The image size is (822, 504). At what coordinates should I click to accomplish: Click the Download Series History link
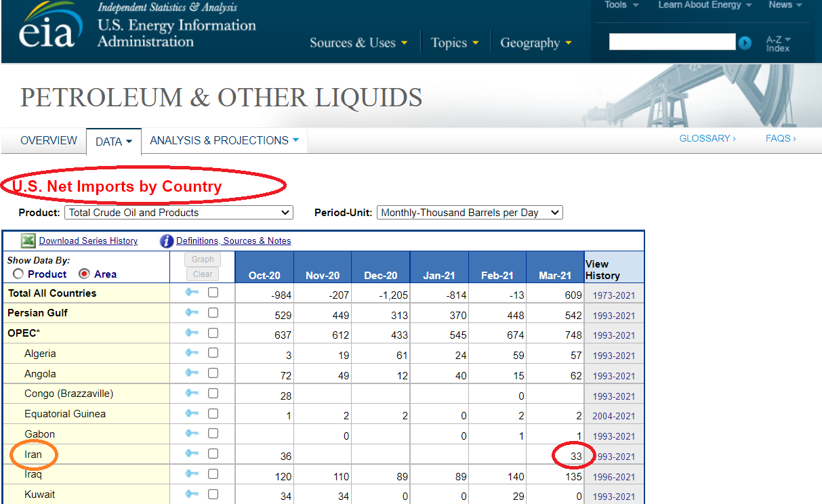pos(88,240)
